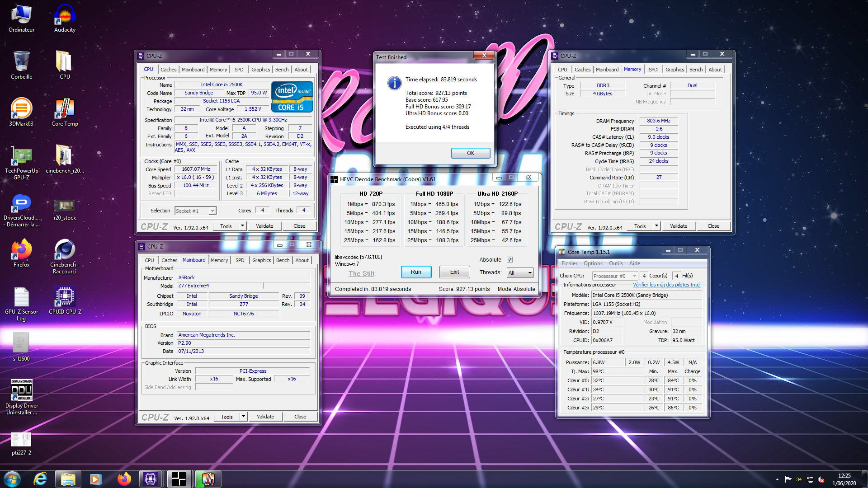The width and height of the screenshot is (868, 488).
Task: Open the CPU folder on desktop
Action: tap(65, 66)
